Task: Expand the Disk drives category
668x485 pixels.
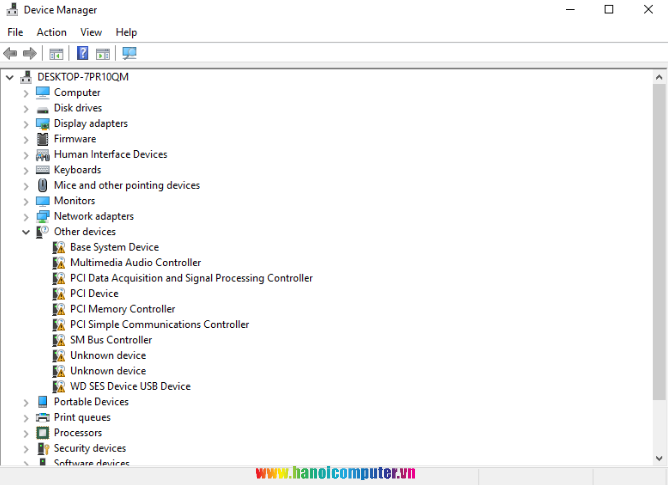Action: (26, 109)
